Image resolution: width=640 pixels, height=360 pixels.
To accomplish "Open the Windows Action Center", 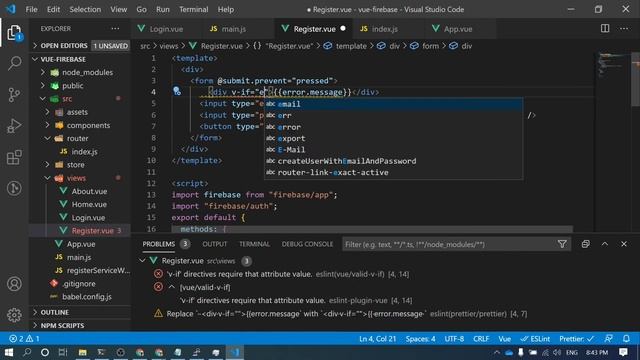I will [623, 352].
